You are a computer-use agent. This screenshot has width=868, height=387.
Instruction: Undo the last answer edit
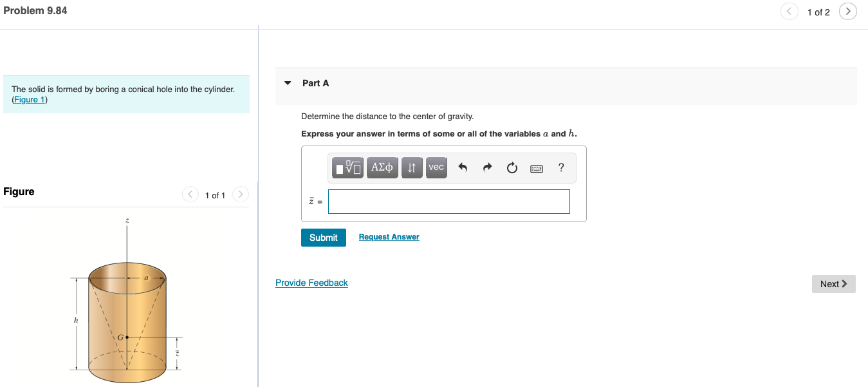click(x=463, y=167)
